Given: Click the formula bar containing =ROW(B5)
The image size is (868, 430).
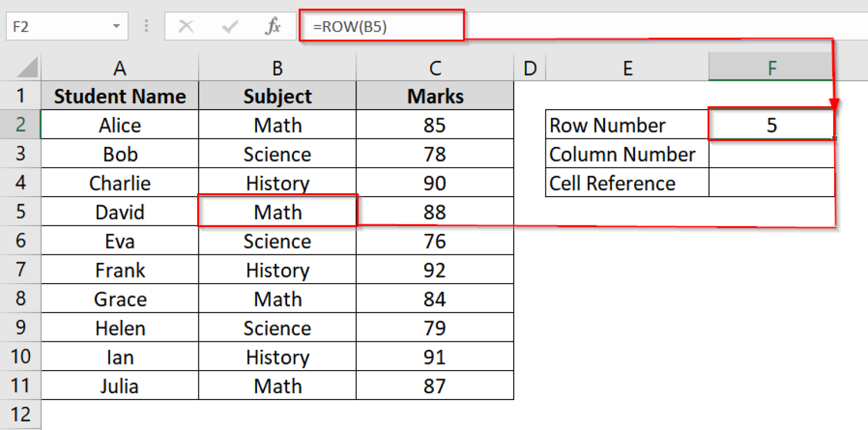Looking at the screenshot, I should pyautogui.click(x=380, y=25).
